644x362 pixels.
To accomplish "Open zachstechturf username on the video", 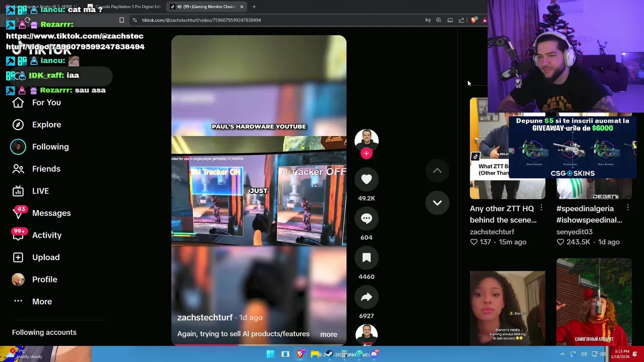I will (x=205, y=318).
